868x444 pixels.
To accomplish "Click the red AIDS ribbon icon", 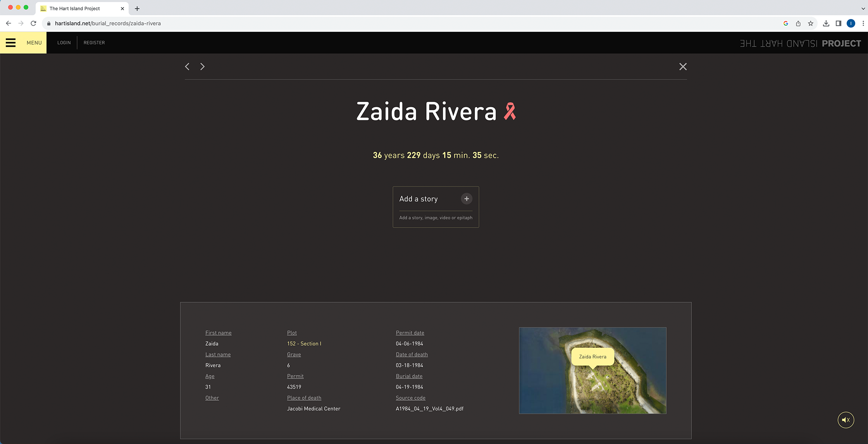I will pos(510,112).
